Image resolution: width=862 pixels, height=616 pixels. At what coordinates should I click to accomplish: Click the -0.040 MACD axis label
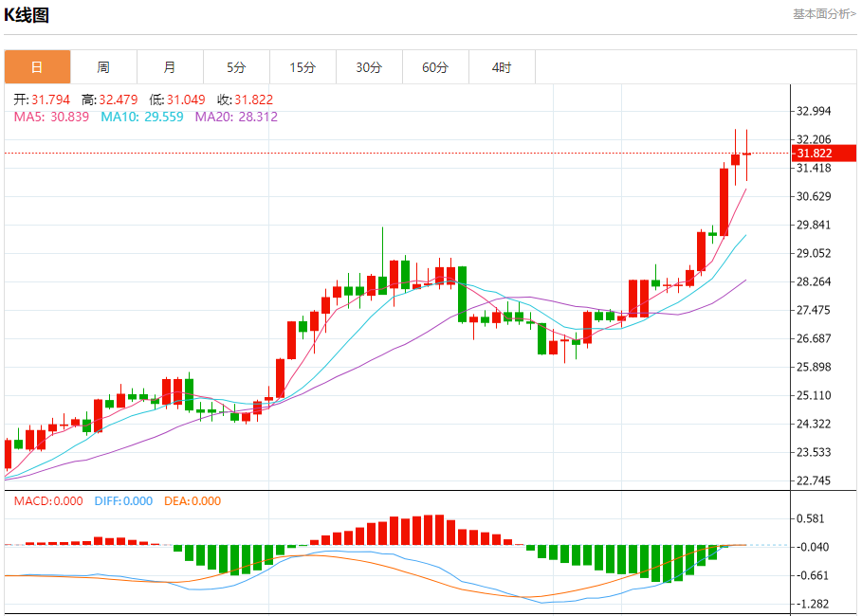[813, 548]
